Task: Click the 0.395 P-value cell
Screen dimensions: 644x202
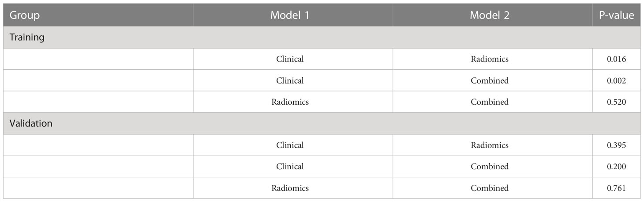Action: click(616, 145)
